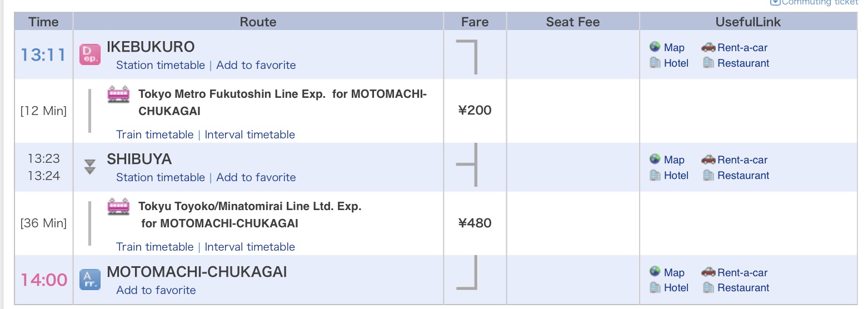The image size is (868, 309).
Task: Open Shibuya Station timetable link
Action: coord(161,177)
